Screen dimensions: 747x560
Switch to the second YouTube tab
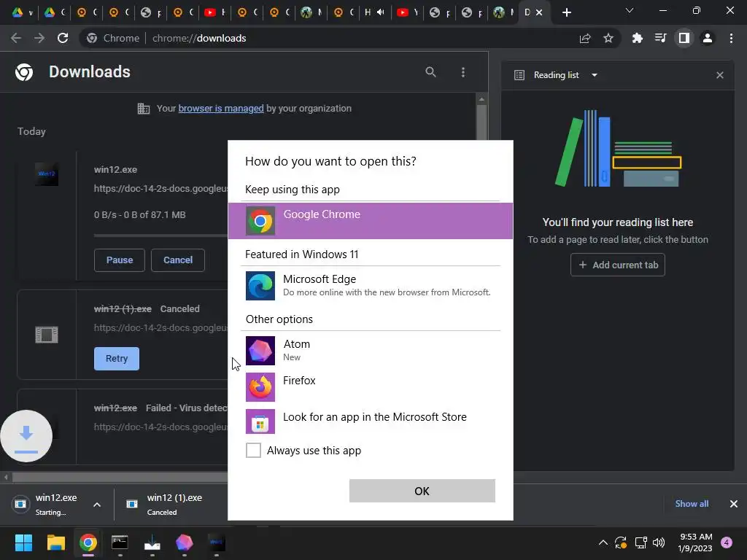407,13
